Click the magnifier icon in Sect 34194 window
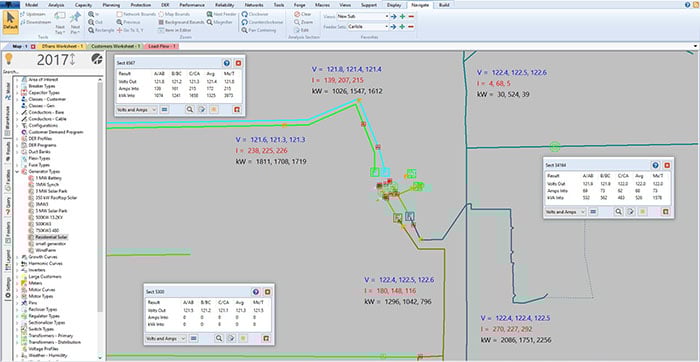 618,212
